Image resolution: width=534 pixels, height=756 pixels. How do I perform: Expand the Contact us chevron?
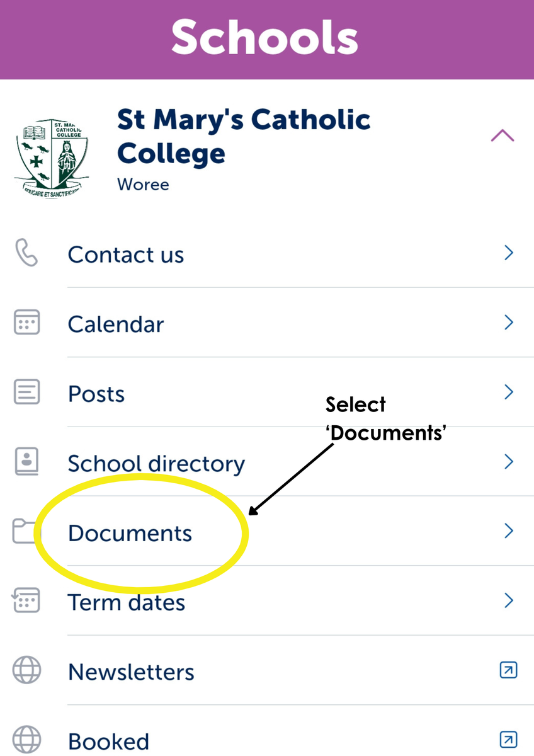[x=509, y=253]
